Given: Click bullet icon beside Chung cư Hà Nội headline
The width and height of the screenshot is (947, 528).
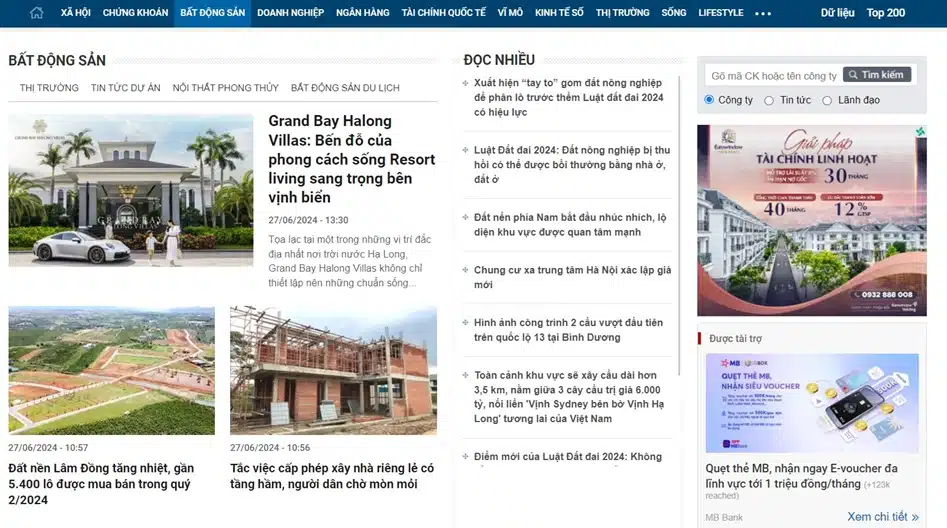Looking at the screenshot, I should [466, 271].
